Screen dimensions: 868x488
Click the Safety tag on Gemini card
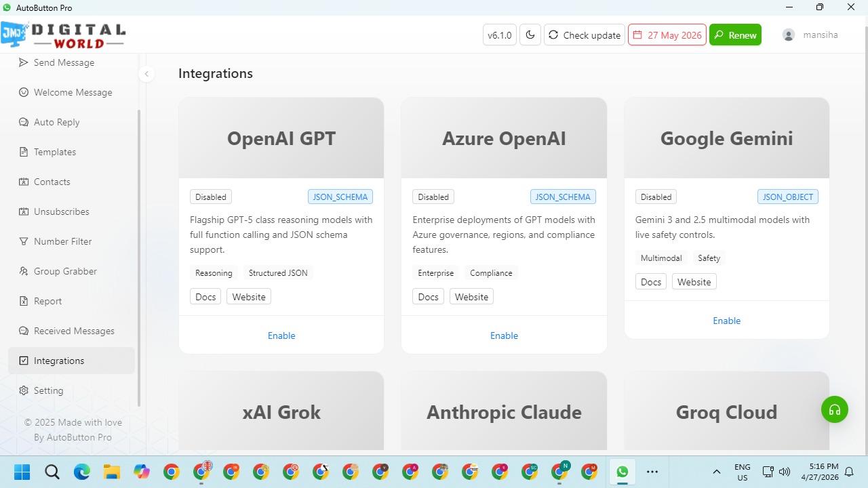coord(709,258)
